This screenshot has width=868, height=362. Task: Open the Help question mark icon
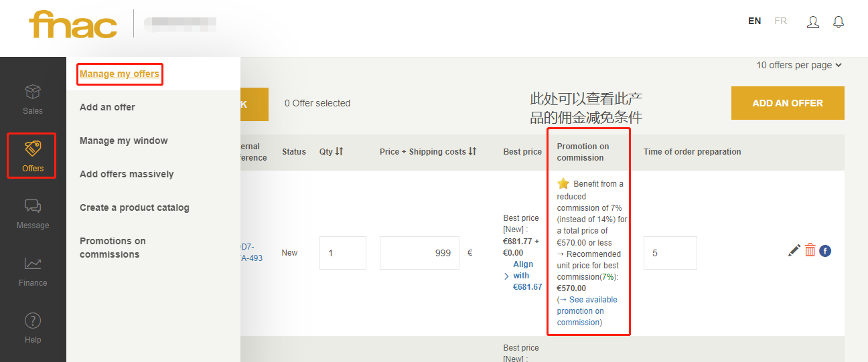coord(33,321)
